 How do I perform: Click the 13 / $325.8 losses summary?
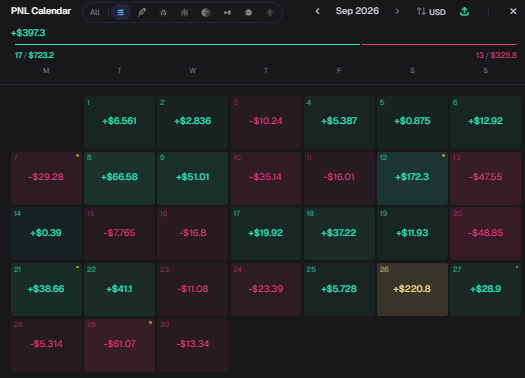coord(496,55)
